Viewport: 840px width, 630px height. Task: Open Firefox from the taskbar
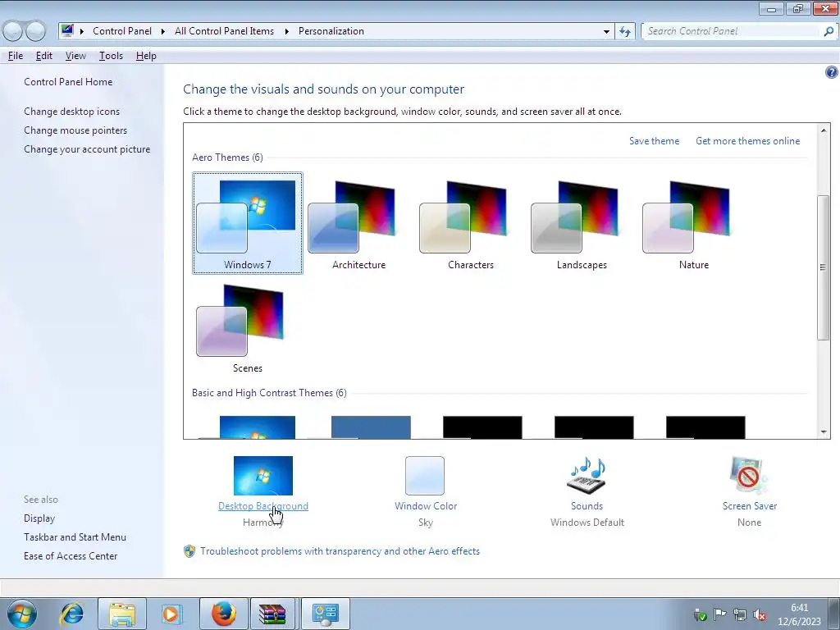tap(223, 614)
